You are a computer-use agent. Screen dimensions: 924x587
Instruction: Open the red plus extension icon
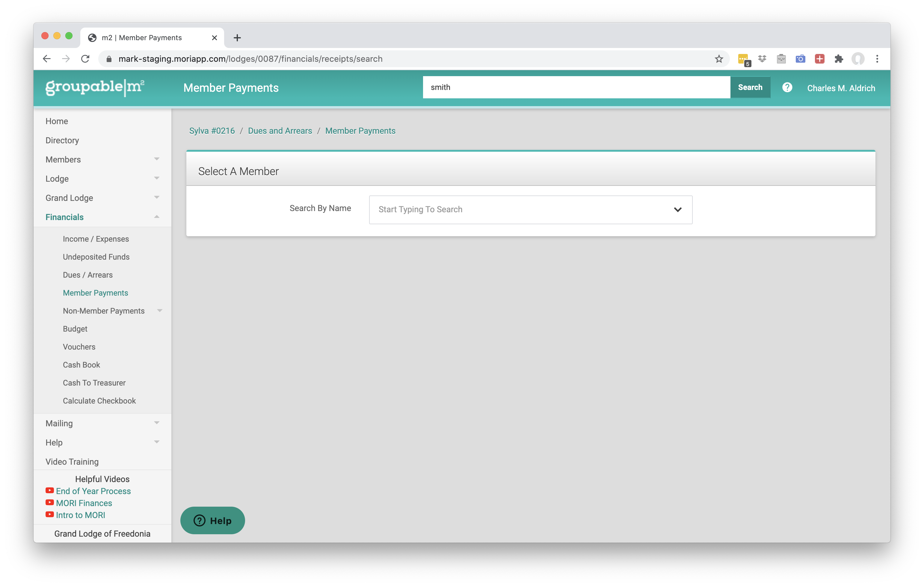coord(820,59)
